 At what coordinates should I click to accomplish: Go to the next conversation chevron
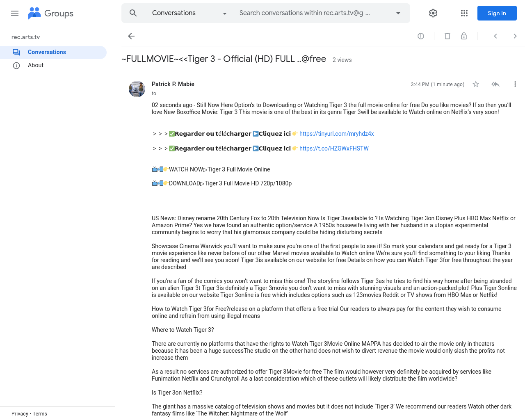pyautogui.click(x=515, y=36)
